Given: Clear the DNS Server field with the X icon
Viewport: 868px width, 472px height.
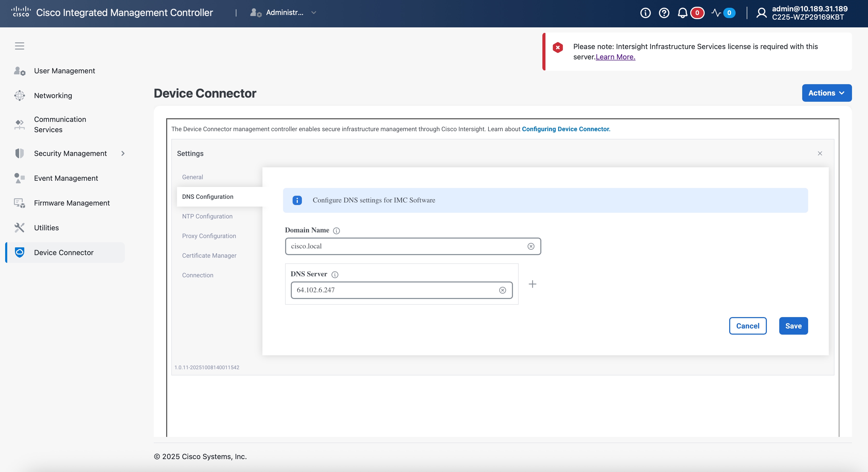Looking at the screenshot, I should [502, 290].
